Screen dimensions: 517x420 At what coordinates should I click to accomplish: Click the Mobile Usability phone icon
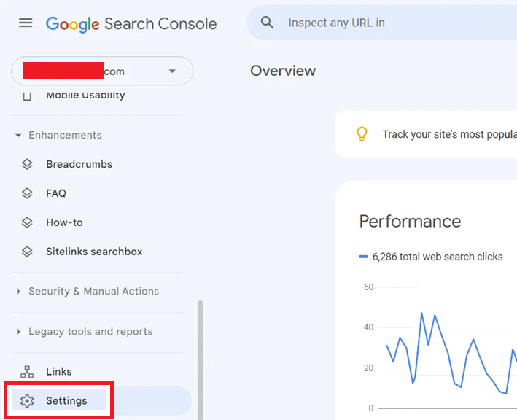point(27,96)
